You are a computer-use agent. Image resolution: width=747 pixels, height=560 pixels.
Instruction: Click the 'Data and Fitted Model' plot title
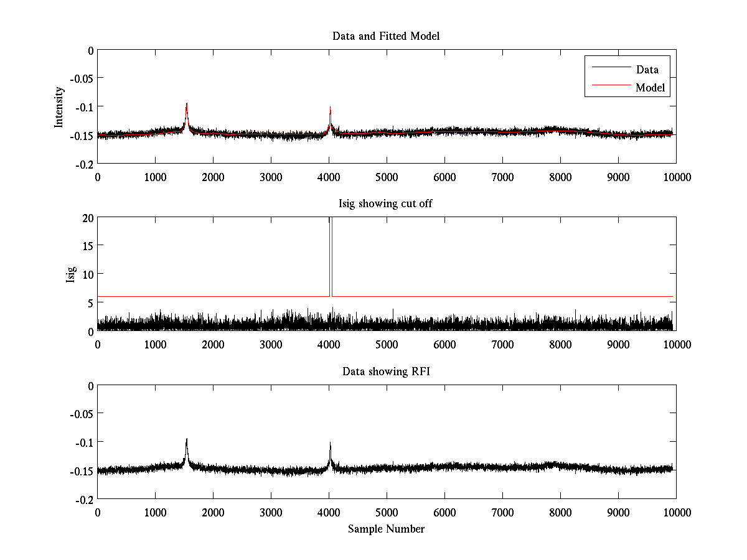[x=386, y=36]
